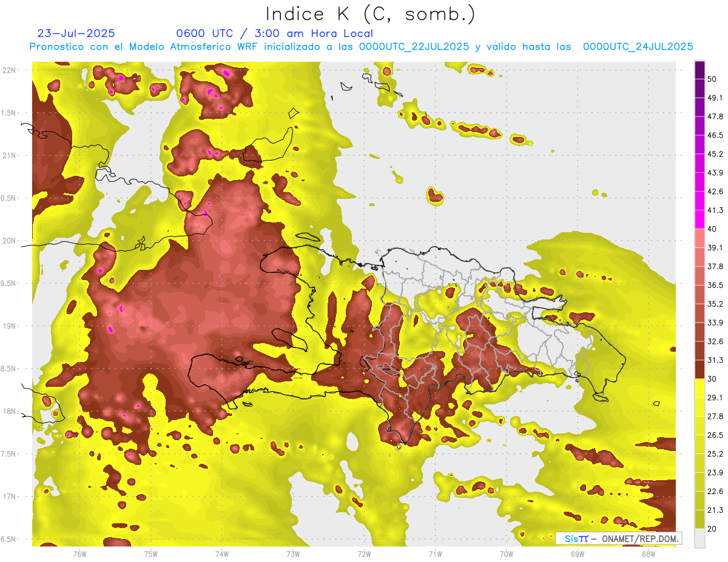Pick the bright yellow swatch between 29.1 and 30

point(699,388)
